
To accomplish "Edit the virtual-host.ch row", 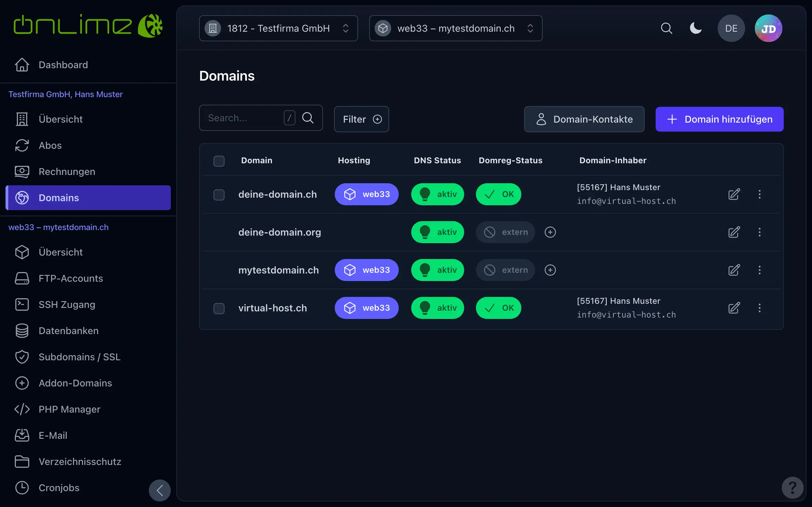I will pyautogui.click(x=734, y=308).
